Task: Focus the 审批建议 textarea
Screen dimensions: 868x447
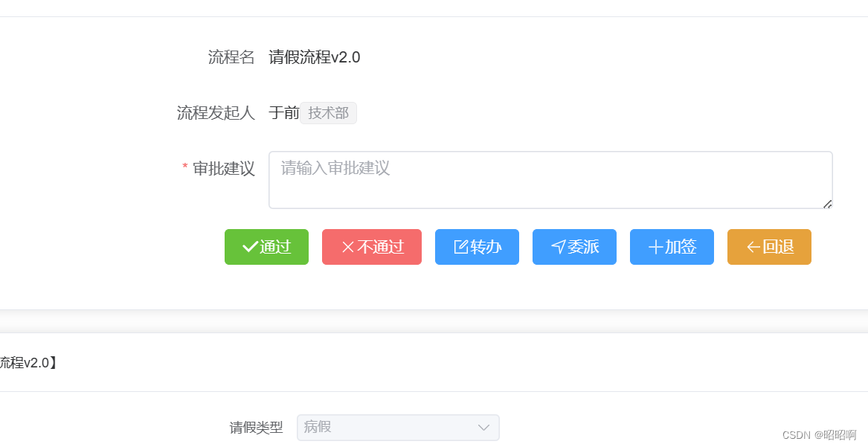Action: [x=550, y=180]
